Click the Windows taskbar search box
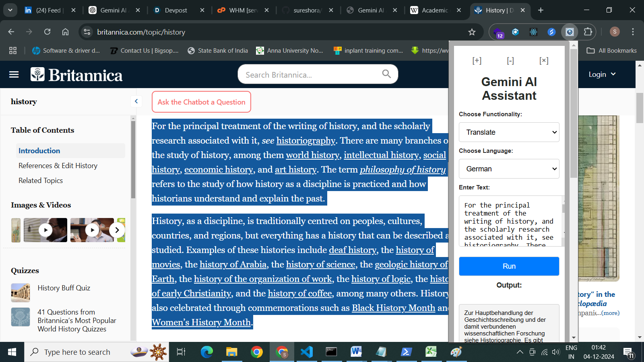Screen dimensions: 644x362 click(x=97, y=352)
